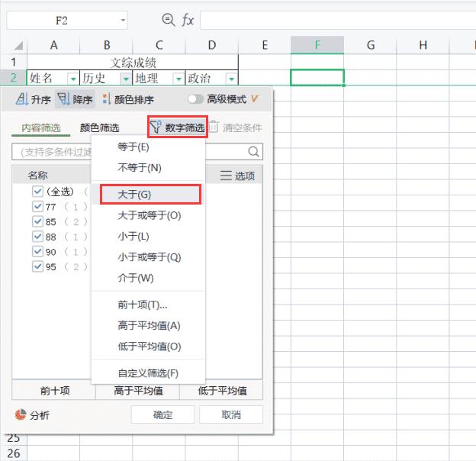The height and width of the screenshot is (461, 476).
Task: Click the filter search input field
Action: [x=137, y=151]
